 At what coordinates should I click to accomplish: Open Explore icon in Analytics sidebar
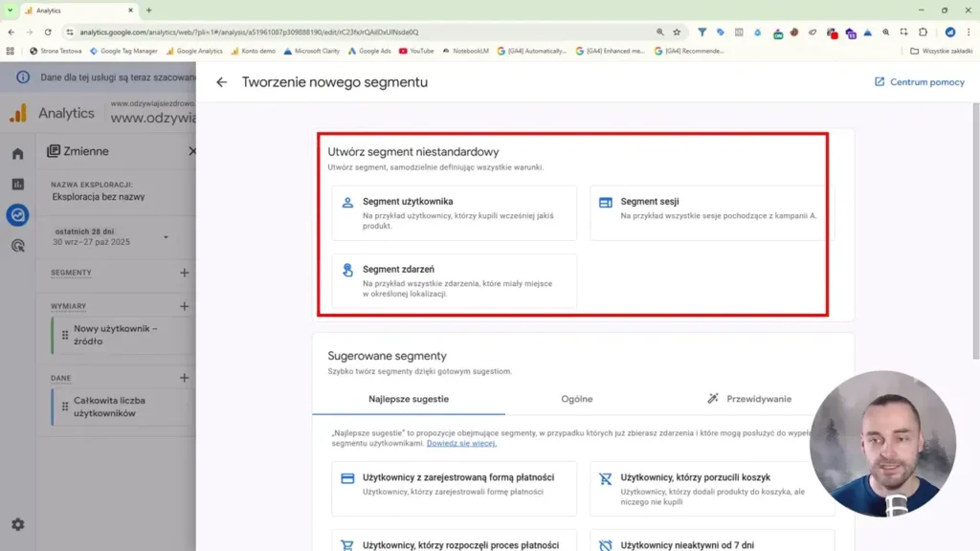click(17, 215)
